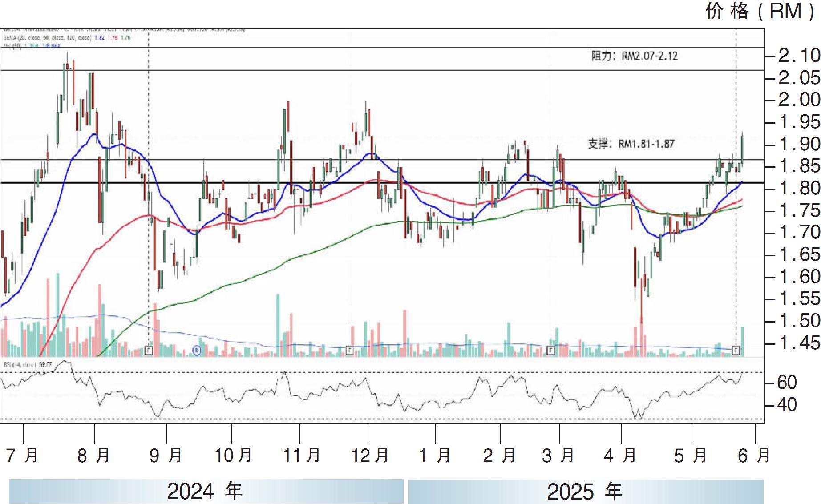The image size is (821, 504).
Task: Click the SEMA indicator legend line
Action: pyautogui.click(x=67, y=39)
